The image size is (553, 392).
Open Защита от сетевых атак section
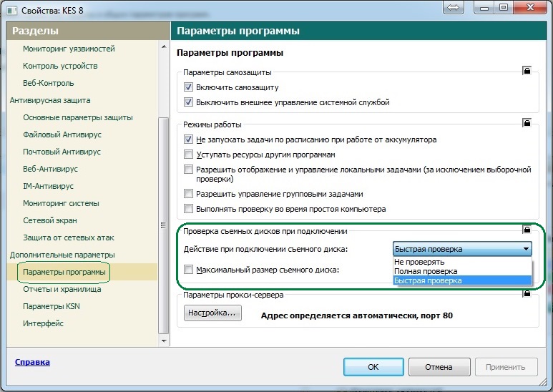(69, 237)
